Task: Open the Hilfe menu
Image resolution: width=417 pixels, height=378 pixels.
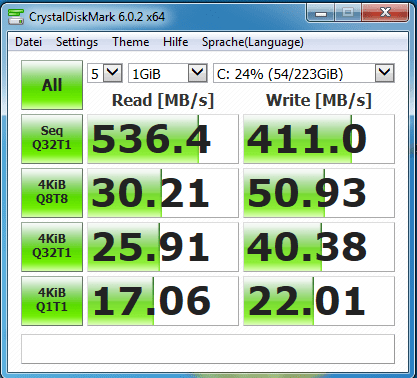Action: point(175,42)
